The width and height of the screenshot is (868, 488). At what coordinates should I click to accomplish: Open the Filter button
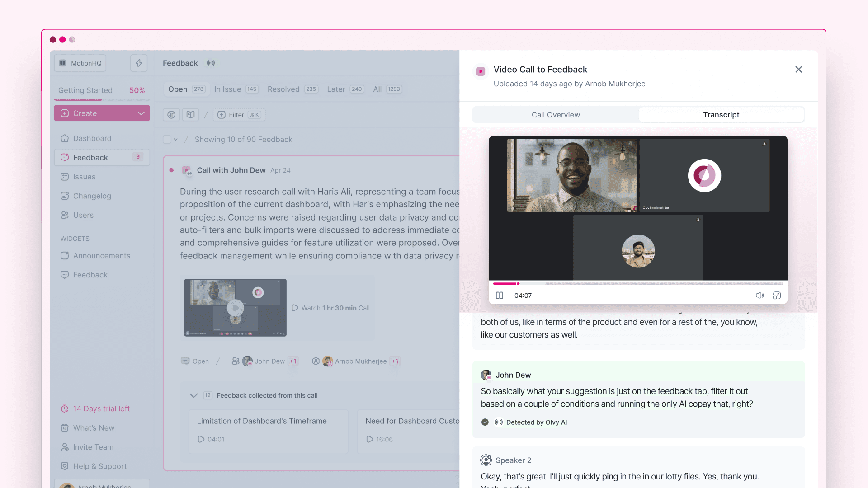pos(239,115)
